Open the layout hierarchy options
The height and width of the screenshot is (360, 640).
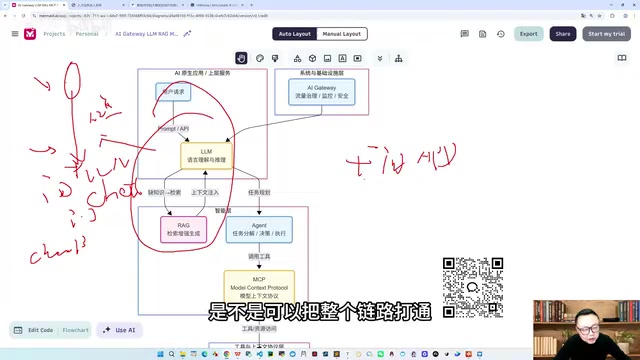click(398, 58)
